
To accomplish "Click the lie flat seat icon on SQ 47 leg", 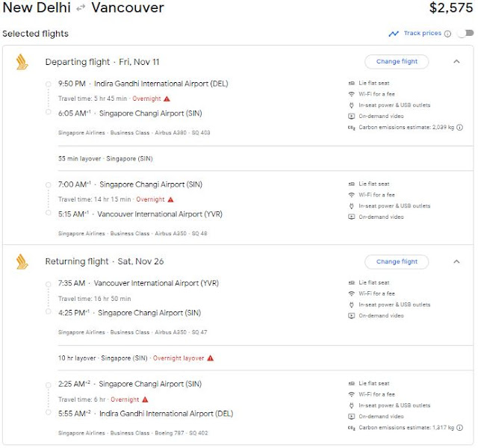I will pos(352,283).
